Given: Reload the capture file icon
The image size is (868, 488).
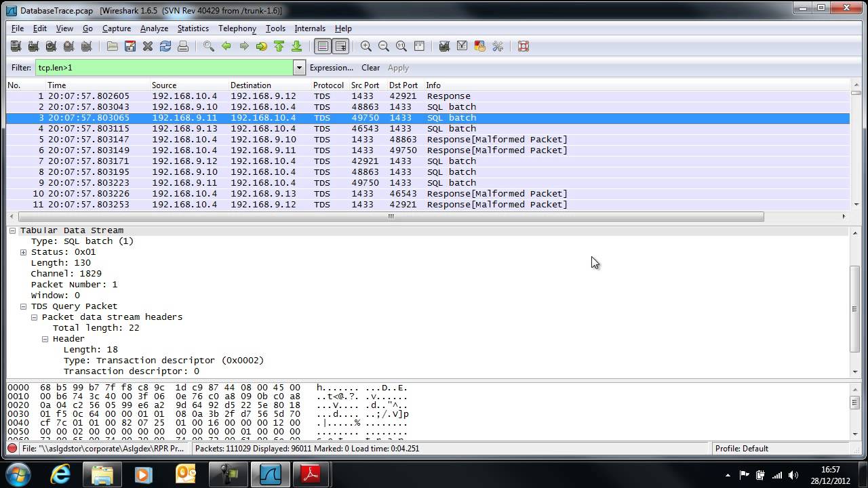Looking at the screenshot, I should tap(165, 46).
